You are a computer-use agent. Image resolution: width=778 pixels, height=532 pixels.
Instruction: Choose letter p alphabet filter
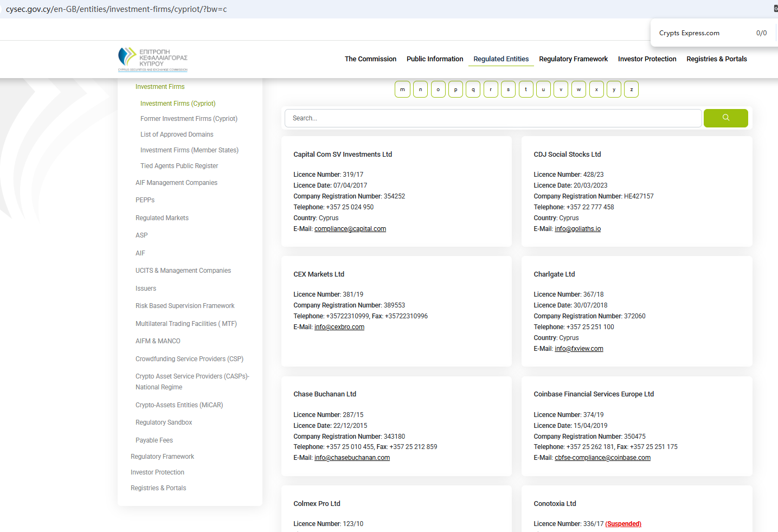click(x=455, y=89)
